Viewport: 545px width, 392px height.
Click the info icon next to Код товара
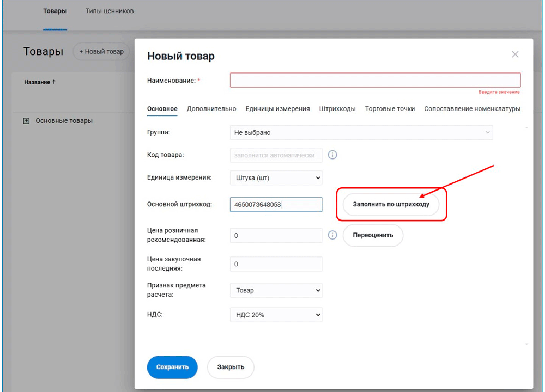pyautogui.click(x=332, y=155)
